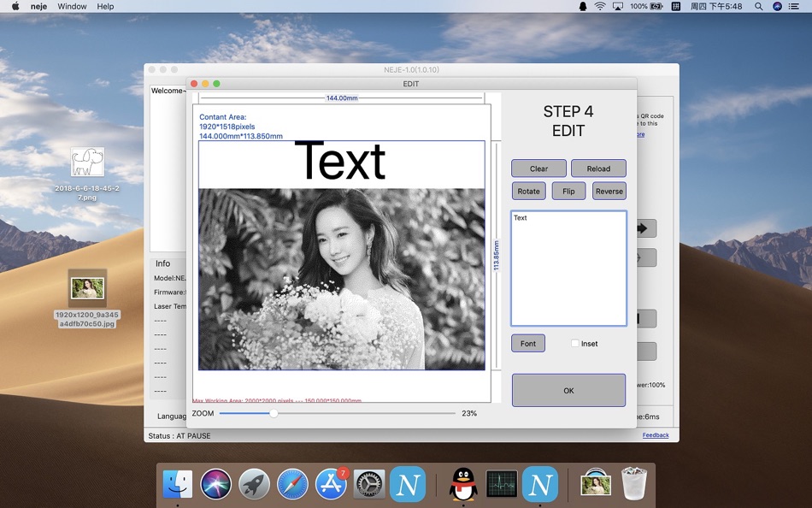Open the Feedback link in NEJE window
The width and height of the screenshot is (812, 508).
coord(656,435)
